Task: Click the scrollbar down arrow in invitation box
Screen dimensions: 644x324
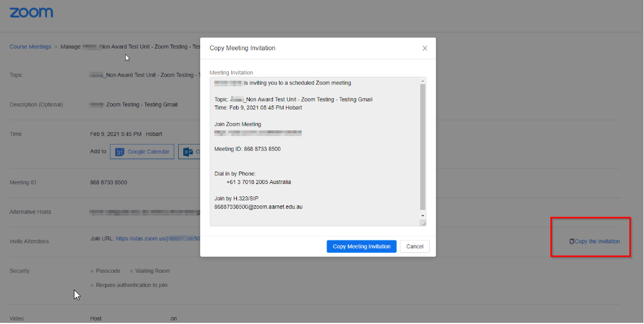Action: coord(422,216)
